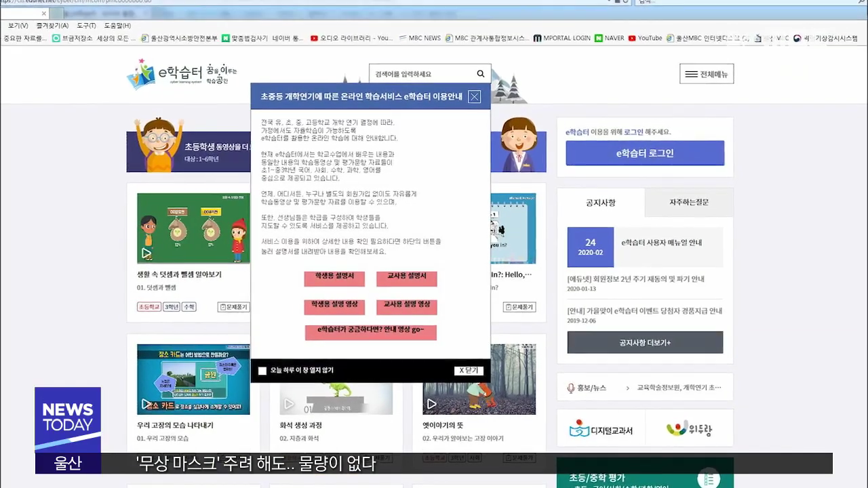Open the NAVER bookmark
The height and width of the screenshot is (488, 868).
pyautogui.click(x=609, y=39)
